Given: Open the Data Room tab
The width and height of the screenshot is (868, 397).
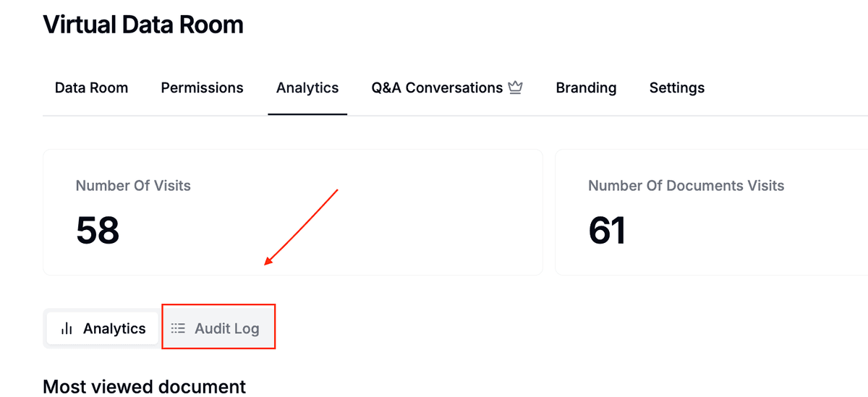Looking at the screenshot, I should pyautogui.click(x=91, y=87).
